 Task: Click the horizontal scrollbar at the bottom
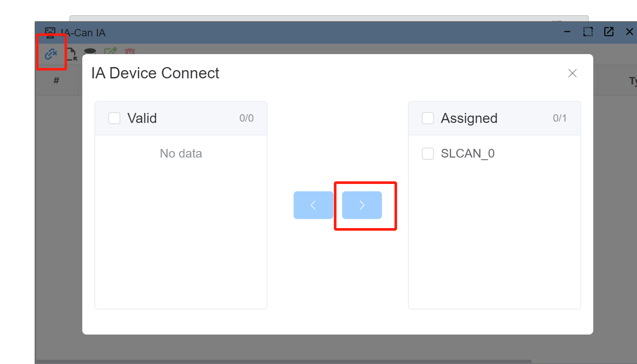284,361
